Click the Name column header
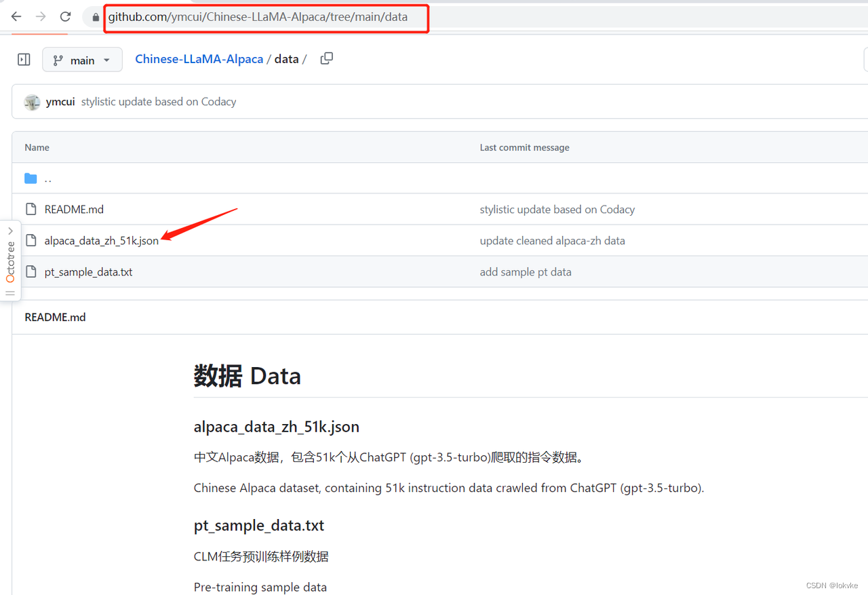 pos(37,147)
